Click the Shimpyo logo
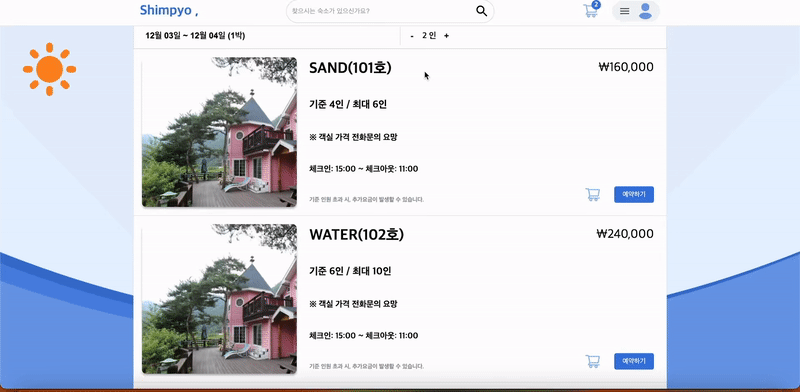Image resolution: width=800 pixels, height=392 pixels. (169, 10)
